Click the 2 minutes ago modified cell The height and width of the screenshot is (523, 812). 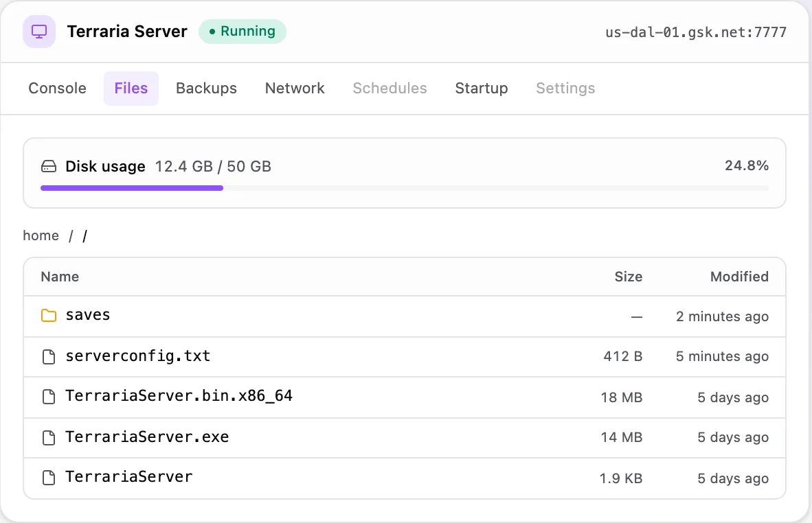pos(723,316)
